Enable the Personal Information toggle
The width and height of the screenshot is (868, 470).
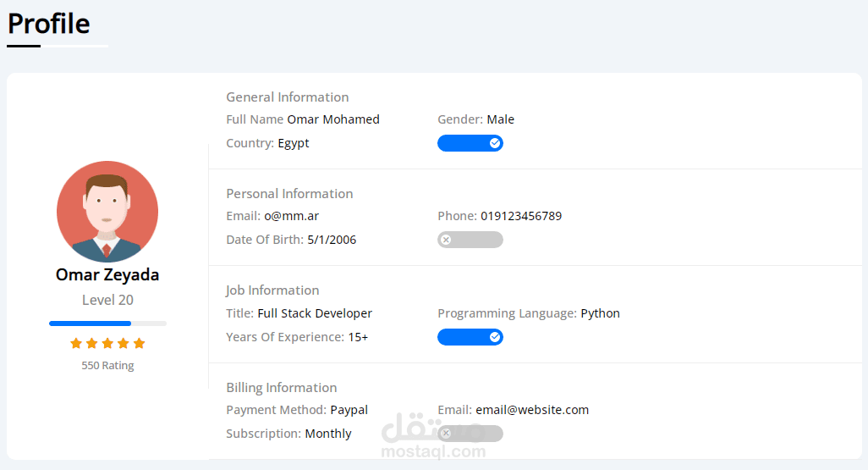point(470,240)
